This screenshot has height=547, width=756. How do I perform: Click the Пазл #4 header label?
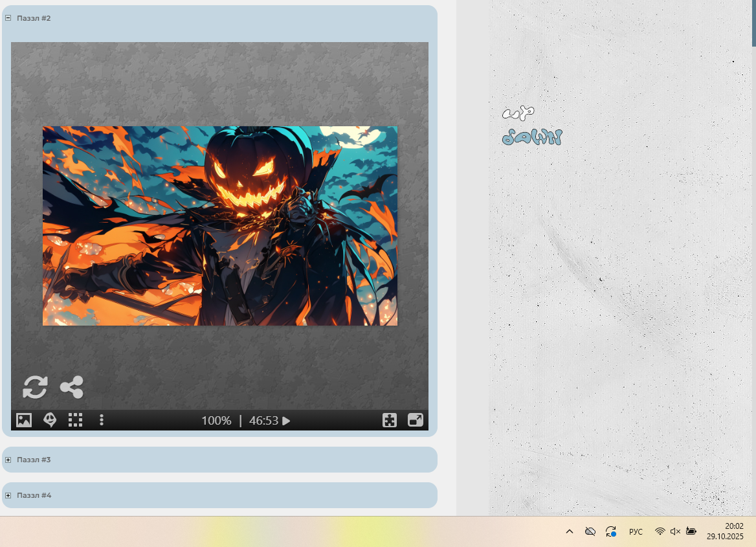click(34, 495)
